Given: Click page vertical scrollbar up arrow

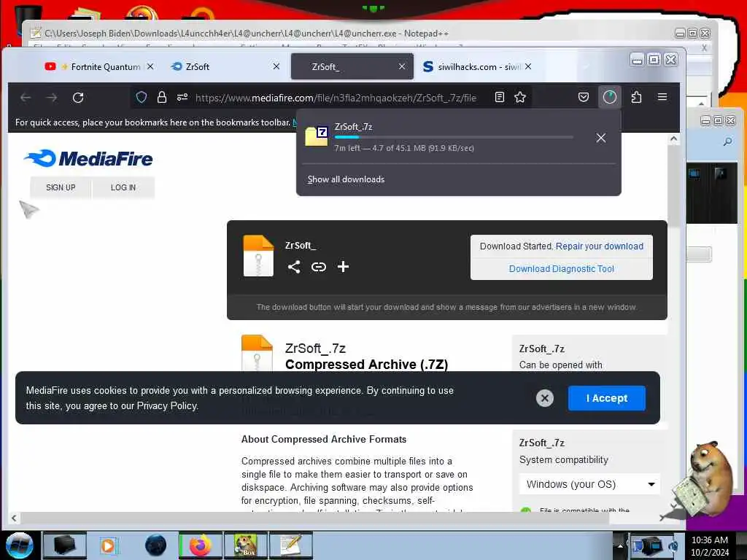Looking at the screenshot, I should tap(673, 139).
